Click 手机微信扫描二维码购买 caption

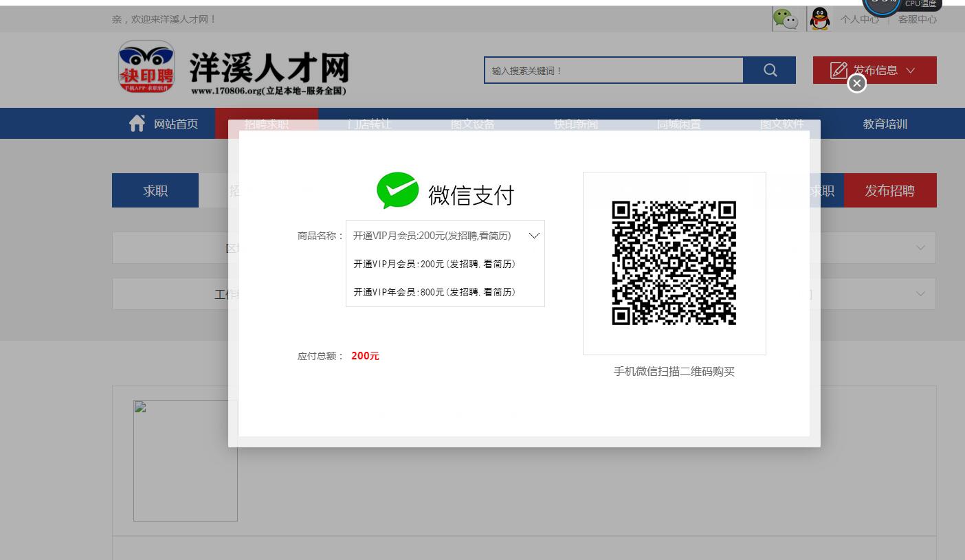(x=674, y=372)
